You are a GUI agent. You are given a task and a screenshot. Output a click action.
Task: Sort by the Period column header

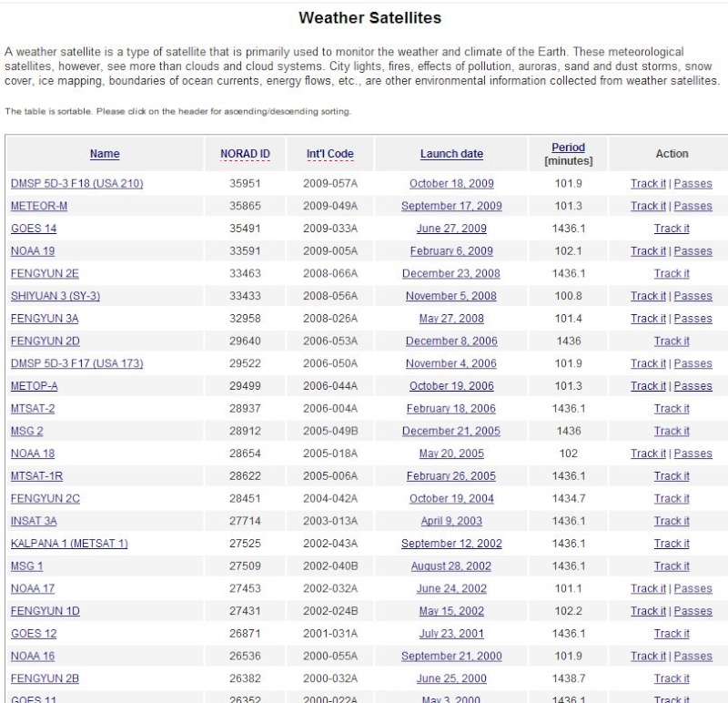568,148
